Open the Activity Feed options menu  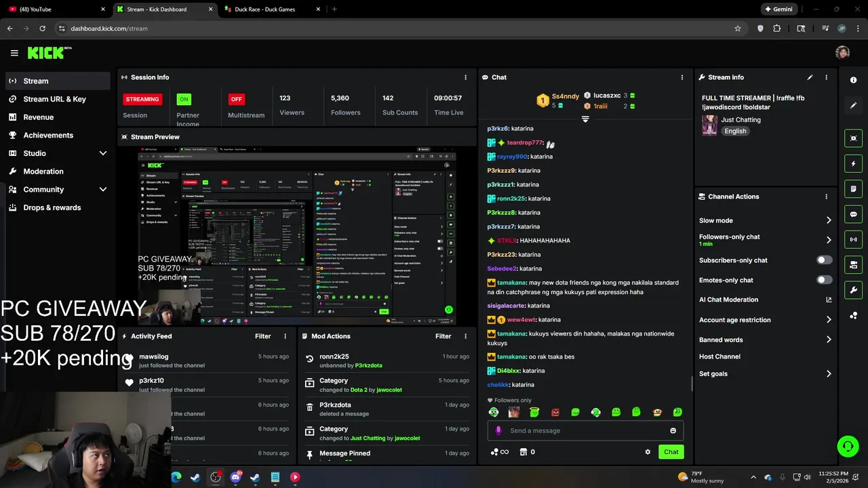tap(285, 336)
